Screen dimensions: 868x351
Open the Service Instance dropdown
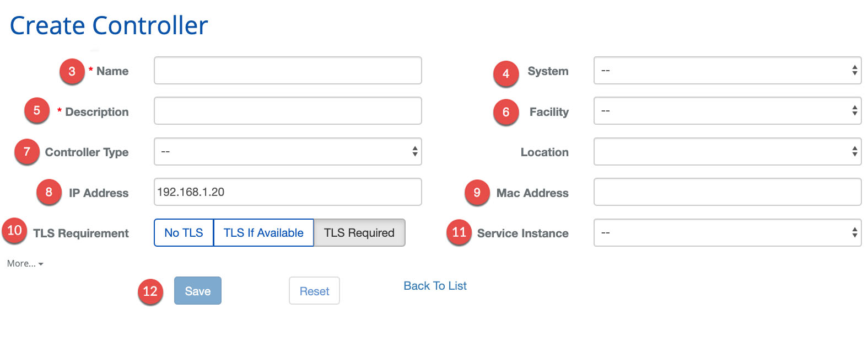[x=727, y=233]
